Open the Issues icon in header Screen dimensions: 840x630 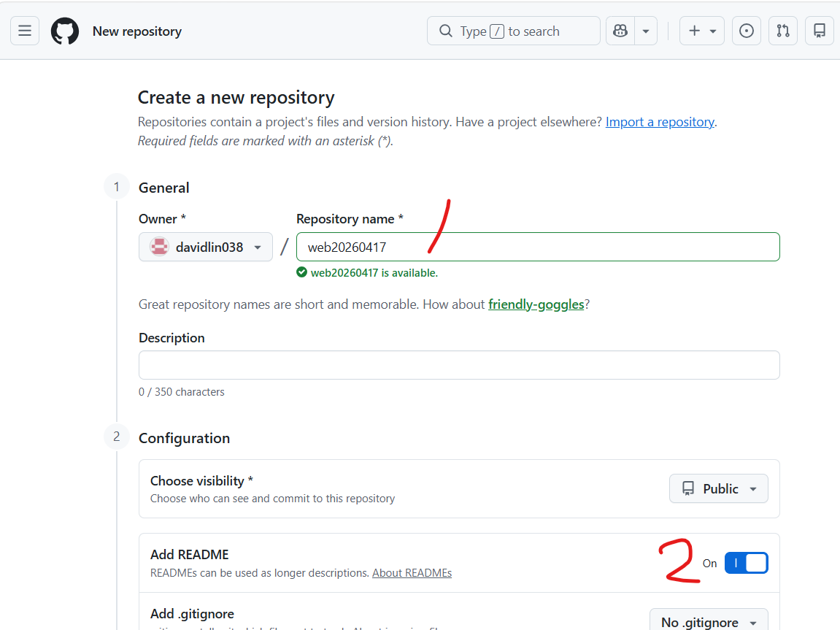[x=746, y=31]
